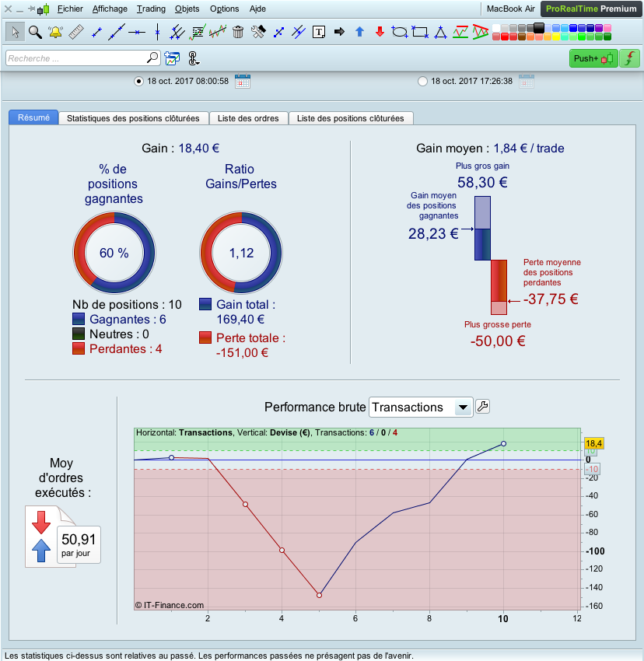Pick the brown color swatch
The width and height of the screenshot is (644, 661).
point(522,37)
